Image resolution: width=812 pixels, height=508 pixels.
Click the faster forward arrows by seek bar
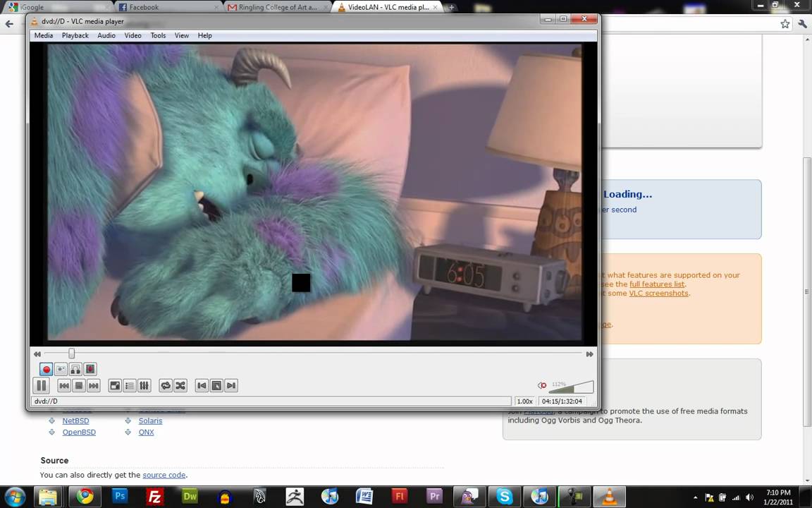coord(589,354)
